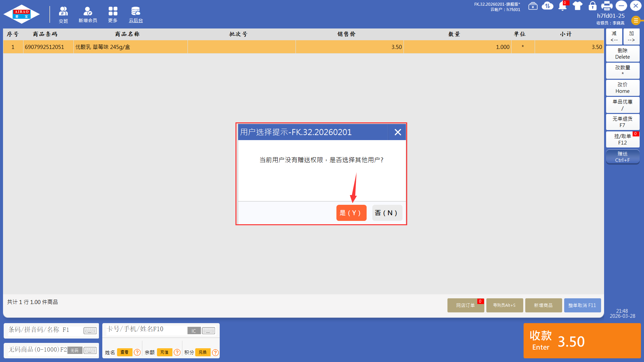Close the 用户选择提示 dialog
Image resolution: width=644 pixels, height=362 pixels.
[397, 132]
